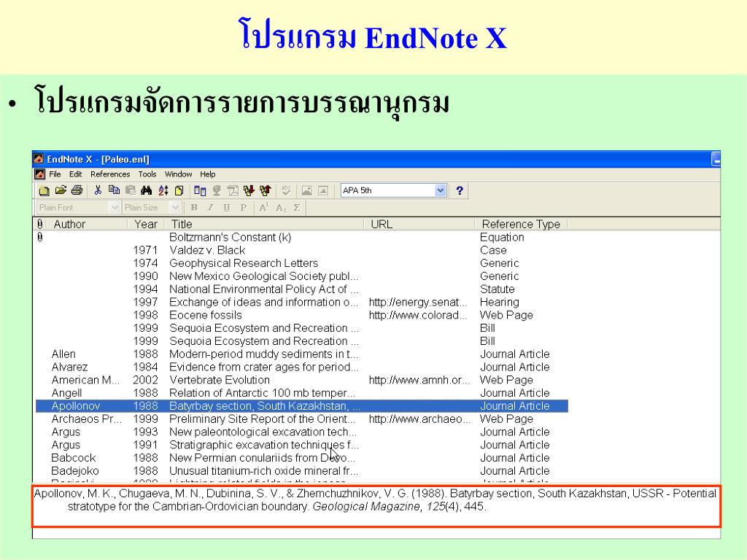Click the EndNote icon left of the File menu
This screenshot has width=747, height=560.
(40, 174)
